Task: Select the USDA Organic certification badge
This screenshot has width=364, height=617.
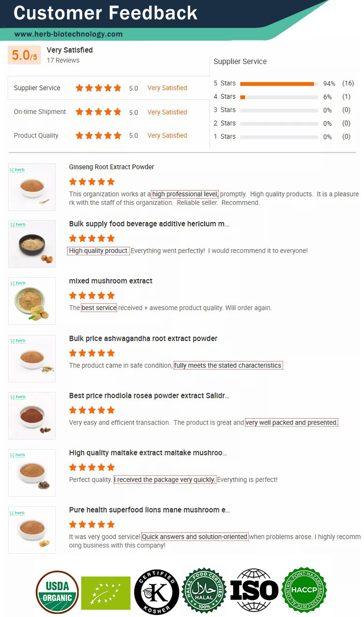Action: pos(57,592)
